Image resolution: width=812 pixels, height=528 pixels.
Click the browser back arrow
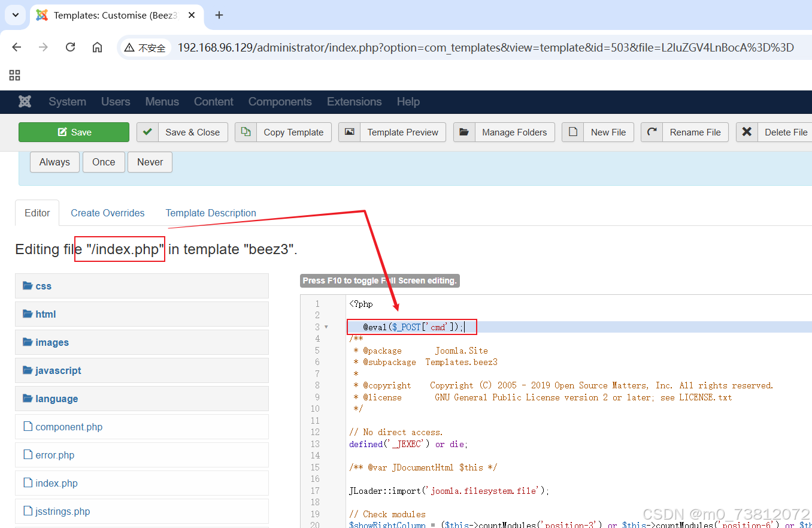pos(17,47)
